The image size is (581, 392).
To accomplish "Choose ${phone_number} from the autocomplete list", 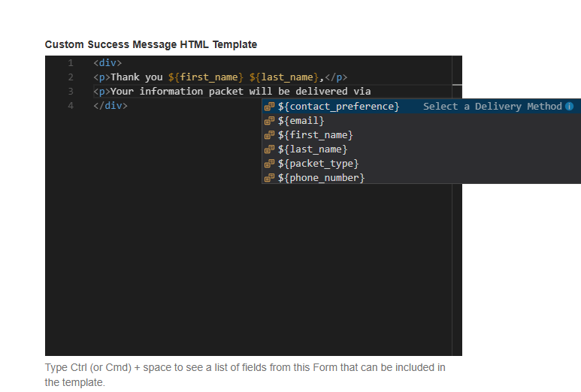I will coord(422,178).
